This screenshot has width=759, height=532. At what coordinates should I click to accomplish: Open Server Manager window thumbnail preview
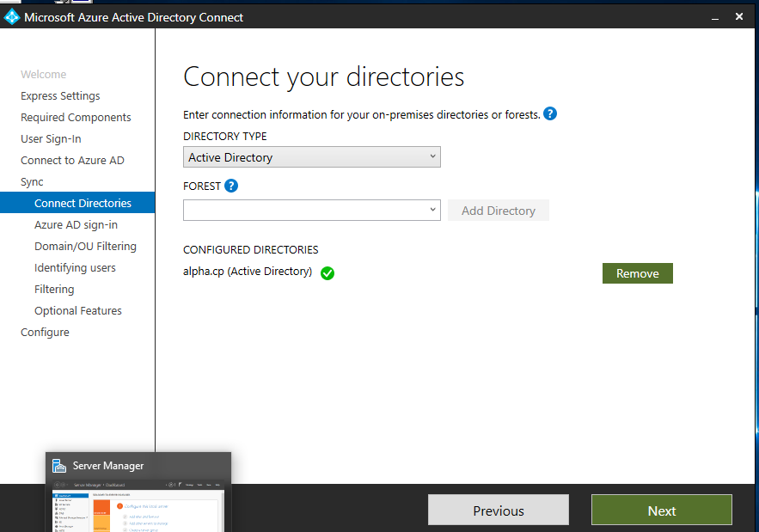(138, 505)
